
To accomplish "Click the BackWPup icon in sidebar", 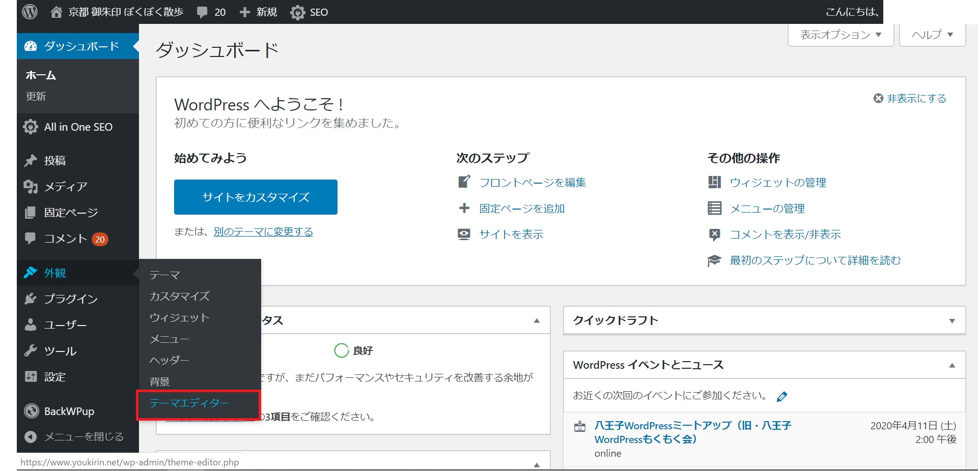I will 32,411.
